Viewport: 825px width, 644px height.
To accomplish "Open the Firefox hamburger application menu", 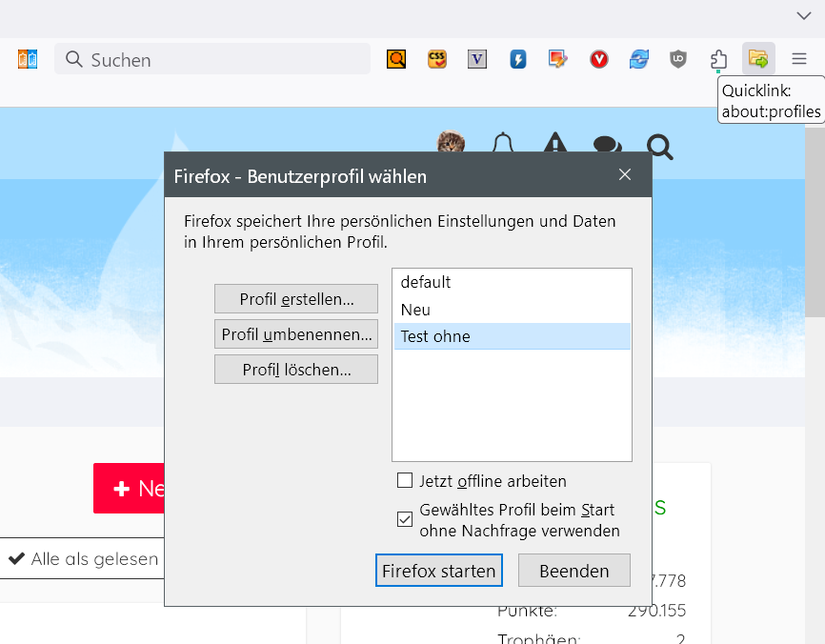I will click(x=798, y=58).
